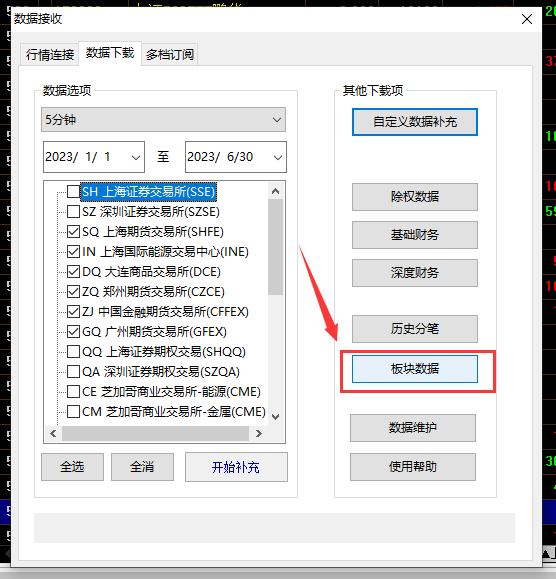Screen dimensions: 556x579
Task: Close the 数据接收 dialog
Action: point(527,19)
